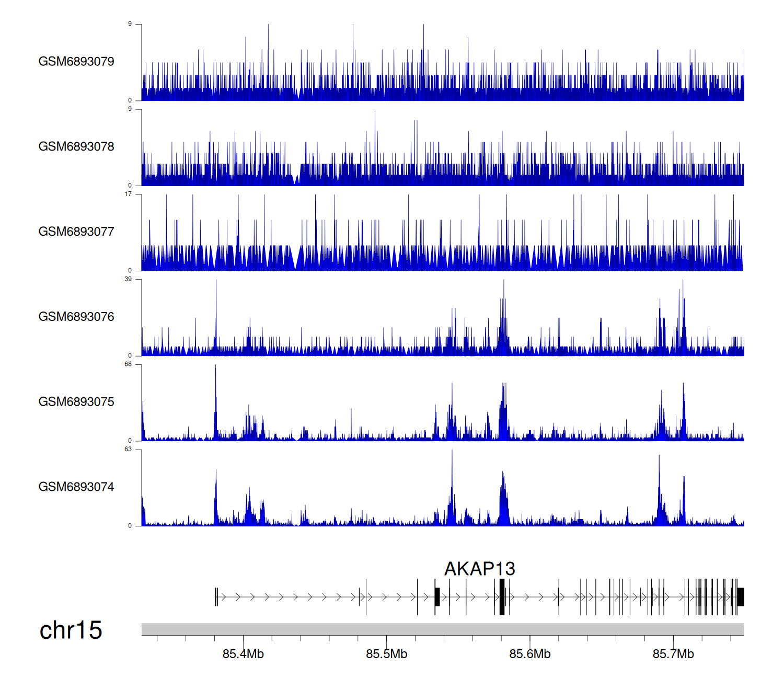
Task: Click the 85.4Mb axis position label
Action: point(243,654)
